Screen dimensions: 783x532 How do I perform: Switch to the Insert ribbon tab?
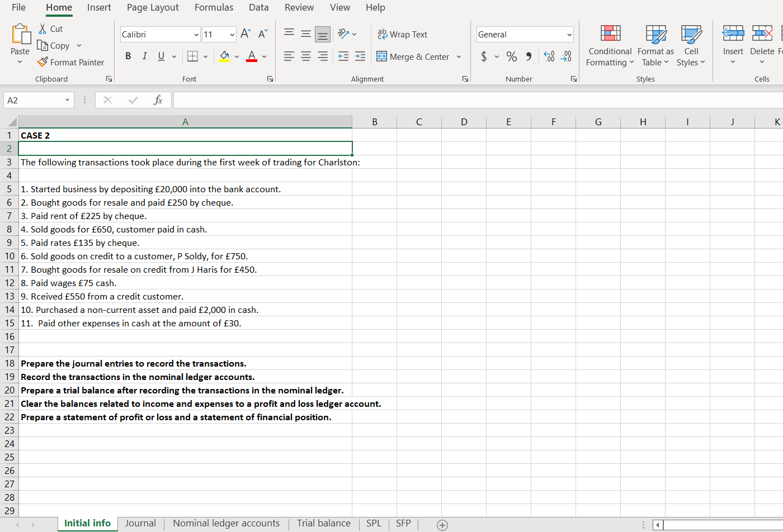99,7
